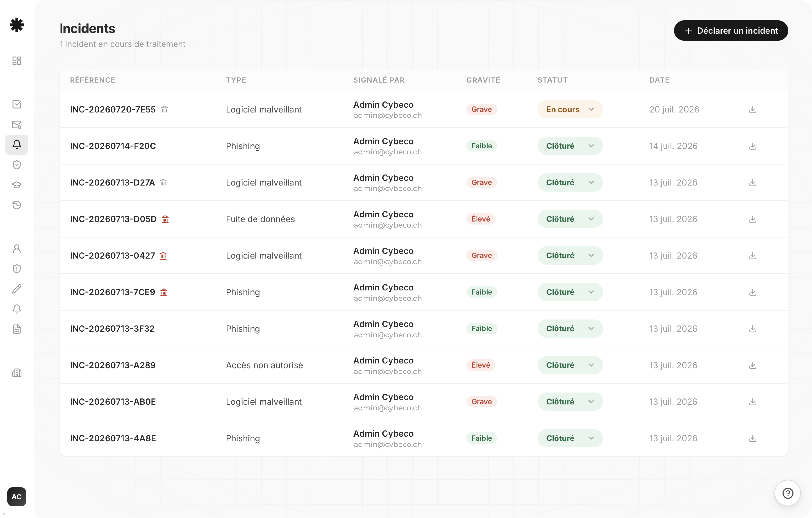This screenshot has width=812, height=518.
Task: Click red authority icon beside INC-20260713-7CE9
Action: (164, 292)
